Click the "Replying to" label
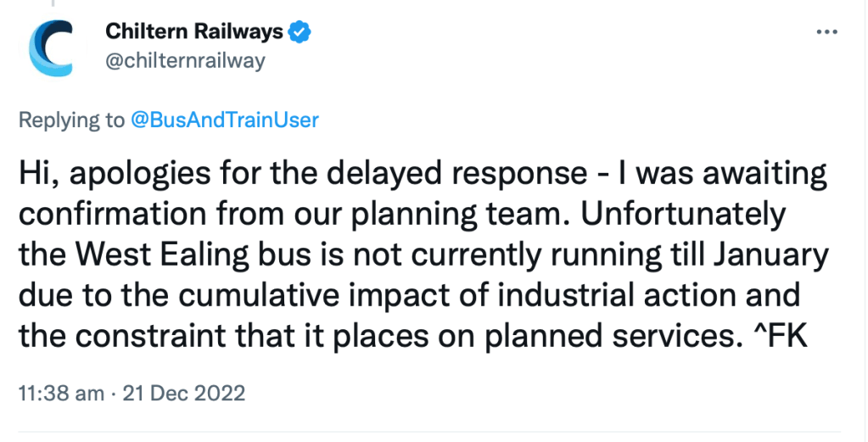 point(71,120)
